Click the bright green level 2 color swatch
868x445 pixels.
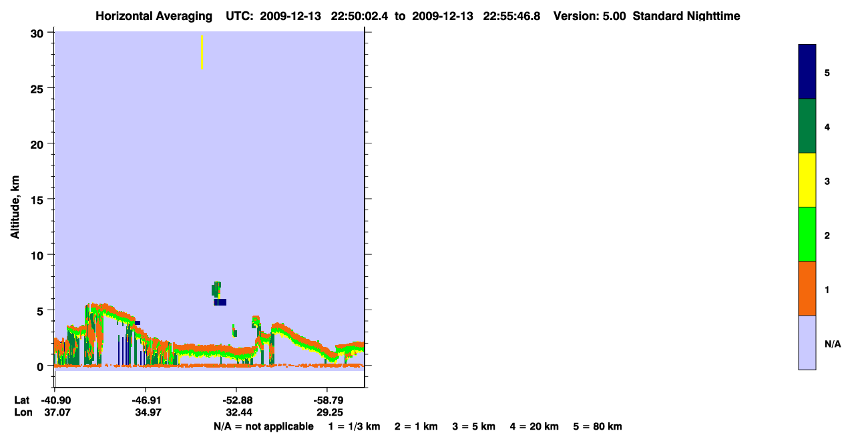pyautogui.click(x=807, y=234)
